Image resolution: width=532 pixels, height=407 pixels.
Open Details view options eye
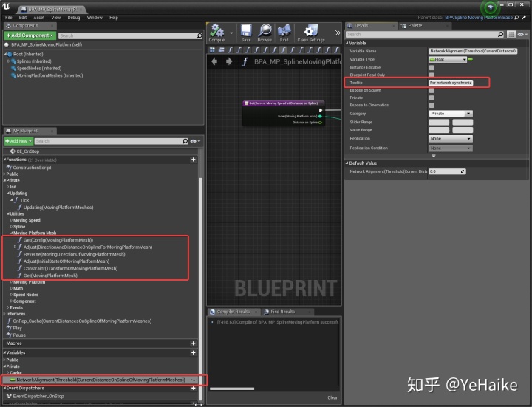[x=522, y=34]
